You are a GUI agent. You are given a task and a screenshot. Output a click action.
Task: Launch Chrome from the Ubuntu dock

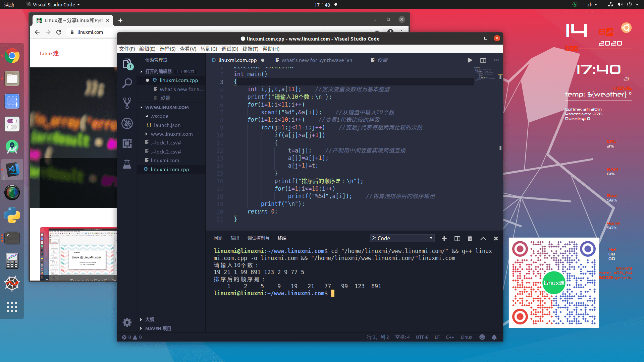12,56
